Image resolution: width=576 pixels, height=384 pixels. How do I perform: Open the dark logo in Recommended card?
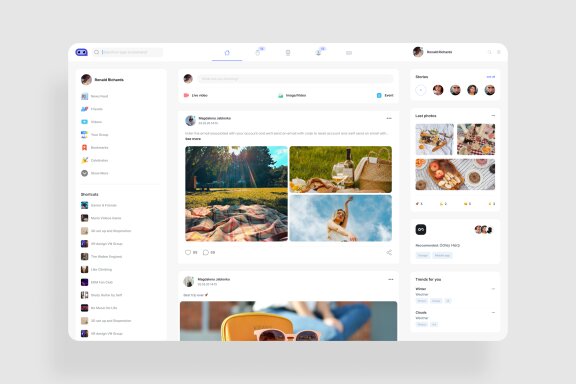coord(421,230)
